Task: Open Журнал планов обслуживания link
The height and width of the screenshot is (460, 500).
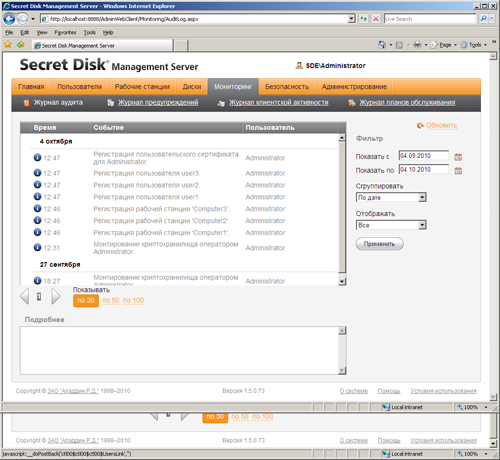Action: tap(407, 103)
